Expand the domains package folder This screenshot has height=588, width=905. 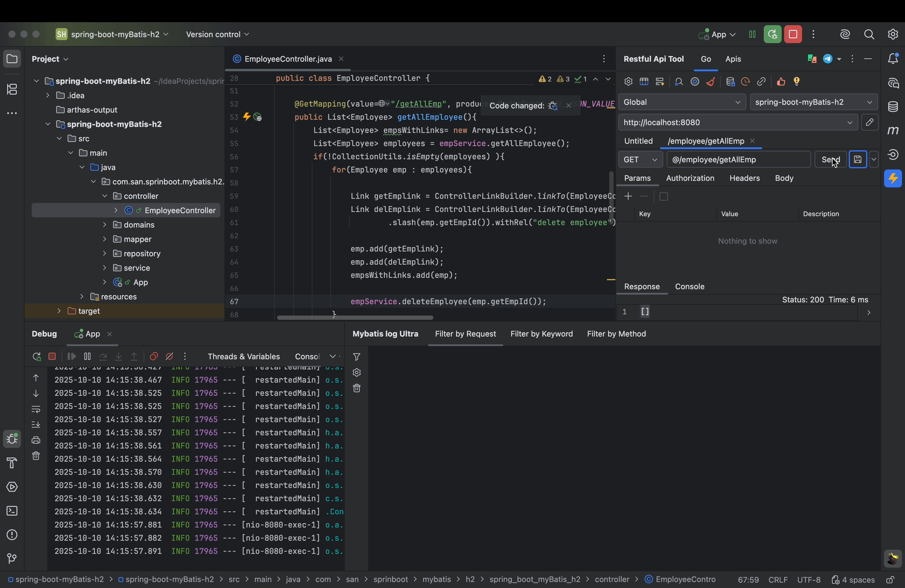pos(104,225)
